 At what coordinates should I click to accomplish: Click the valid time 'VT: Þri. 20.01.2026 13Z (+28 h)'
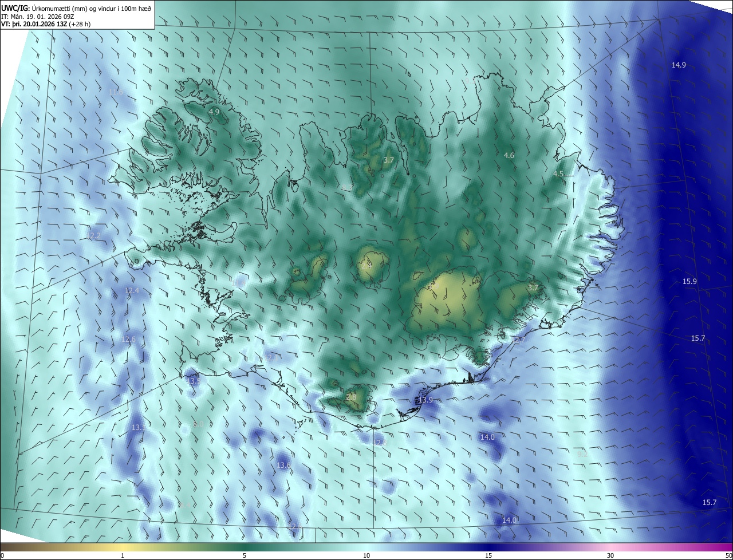(x=46, y=24)
